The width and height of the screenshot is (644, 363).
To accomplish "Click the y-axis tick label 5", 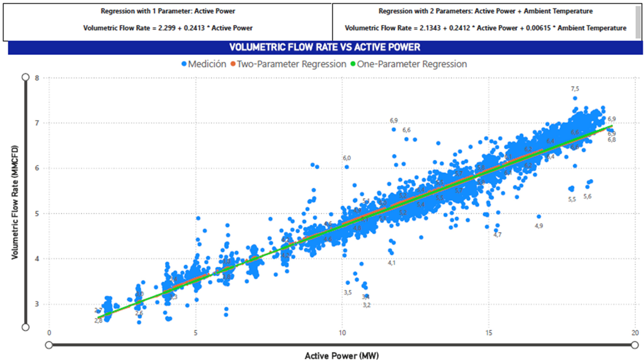I will click(37, 214).
